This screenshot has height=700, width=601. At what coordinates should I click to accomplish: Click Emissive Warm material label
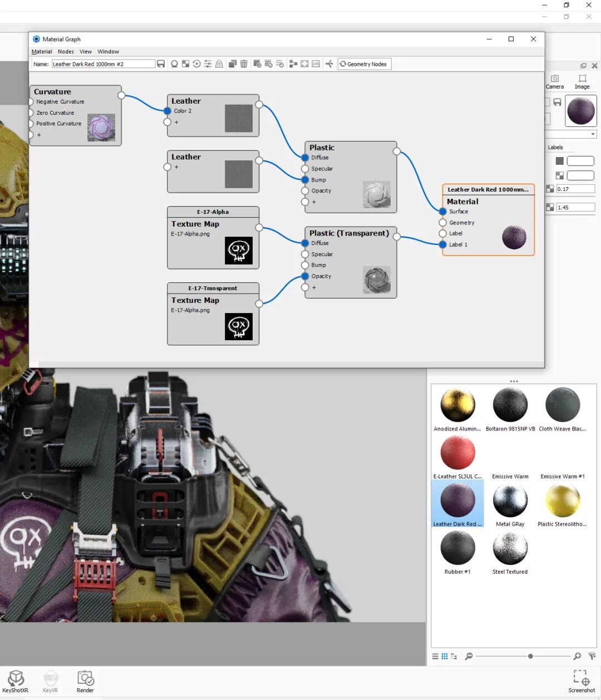[510, 477]
